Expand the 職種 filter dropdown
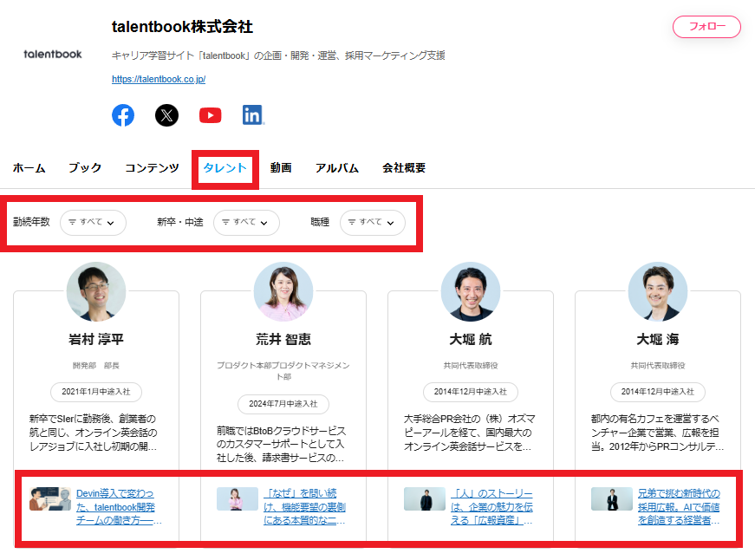Image resolution: width=755 pixels, height=560 pixels. [373, 223]
